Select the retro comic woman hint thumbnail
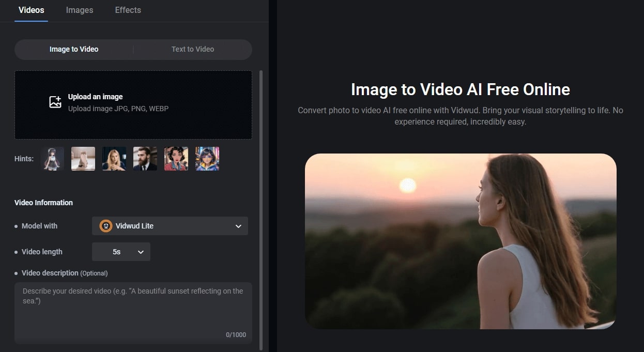 tap(176, 159)
